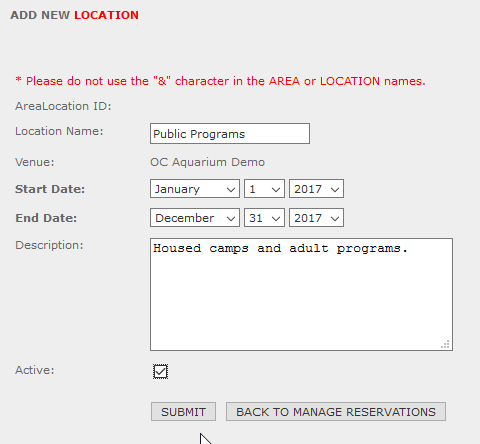Click the OC Aquarium Demo venue text

(x=207, y=162)
